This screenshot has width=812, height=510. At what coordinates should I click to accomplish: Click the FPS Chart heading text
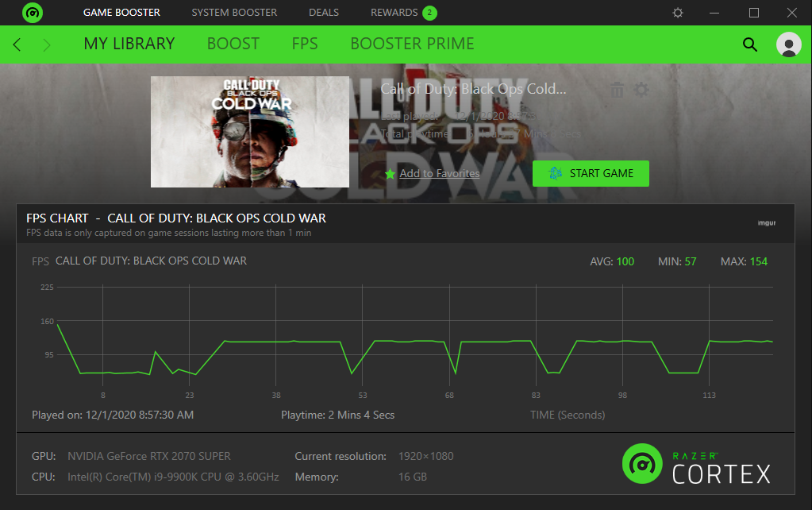pos(176,218)
